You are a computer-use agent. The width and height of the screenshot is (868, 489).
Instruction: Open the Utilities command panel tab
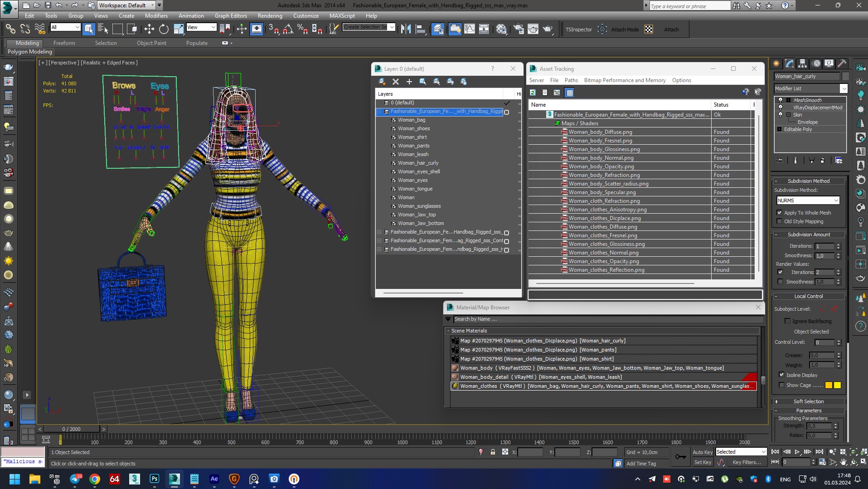tap(842, 64)
